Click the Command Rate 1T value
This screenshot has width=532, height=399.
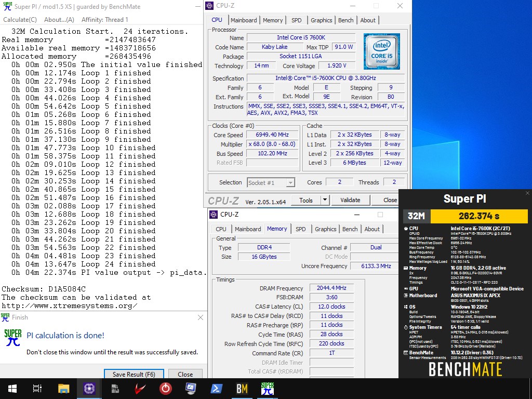pos(331,353)
